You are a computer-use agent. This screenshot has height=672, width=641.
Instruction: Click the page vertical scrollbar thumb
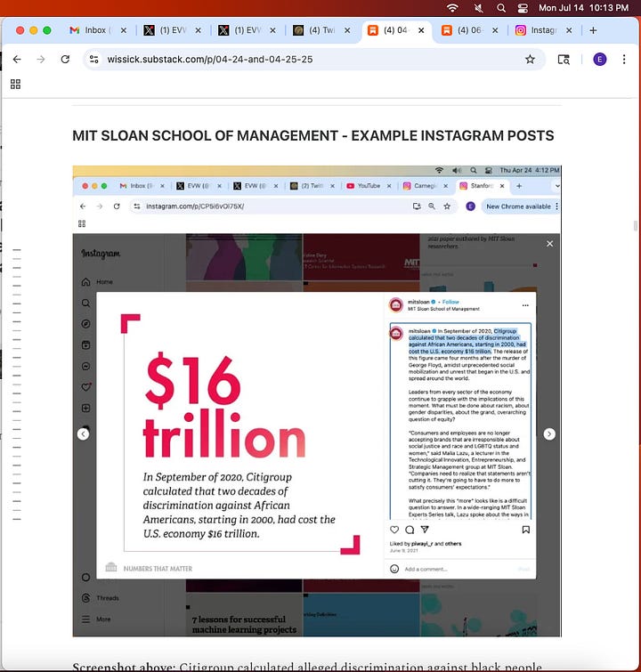click(636, 225)
